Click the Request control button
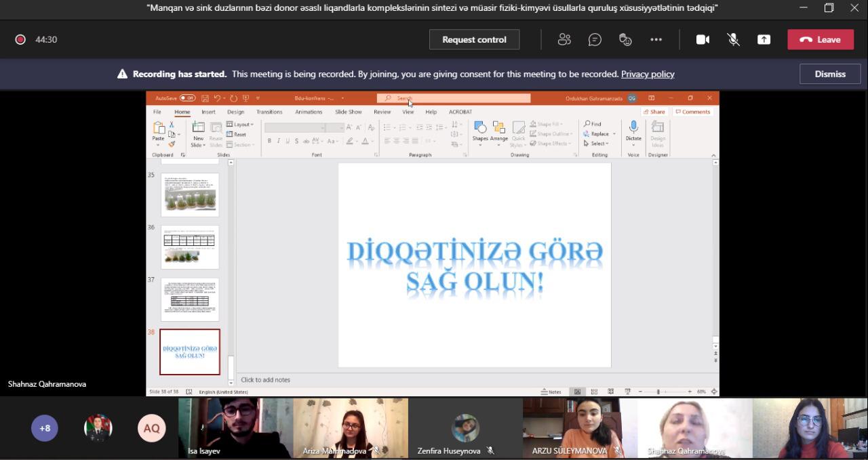Image resolution: width=868 pixels, height=460 pixels. (474, 39)
